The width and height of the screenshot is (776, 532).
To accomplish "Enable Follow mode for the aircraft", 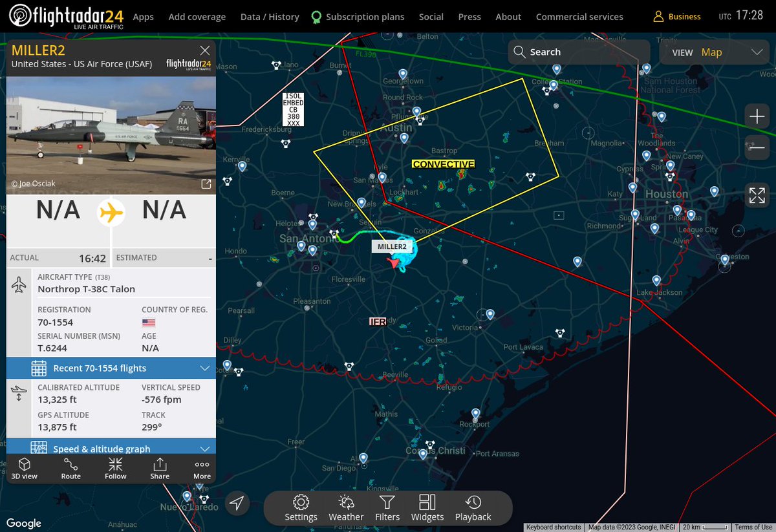I will [115, 468].
